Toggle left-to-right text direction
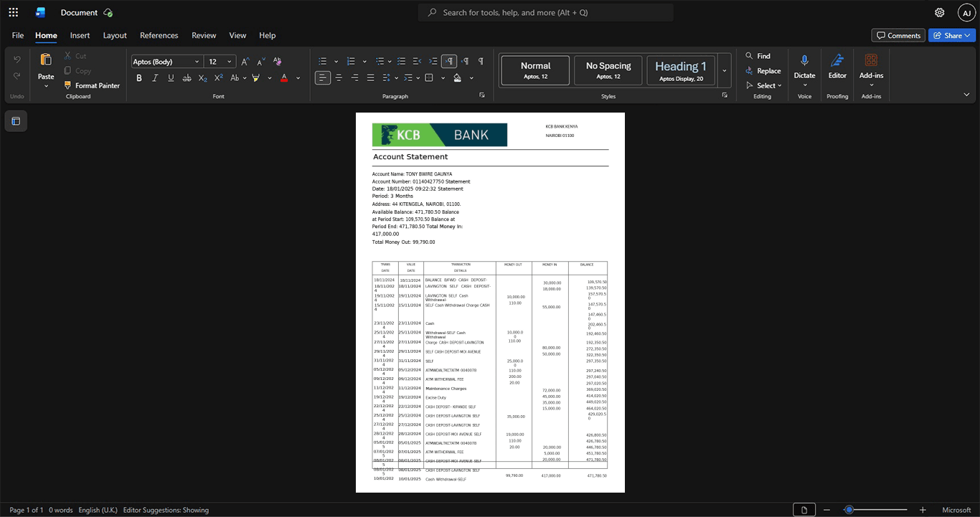Screen dimensions: 980x517 449,61
